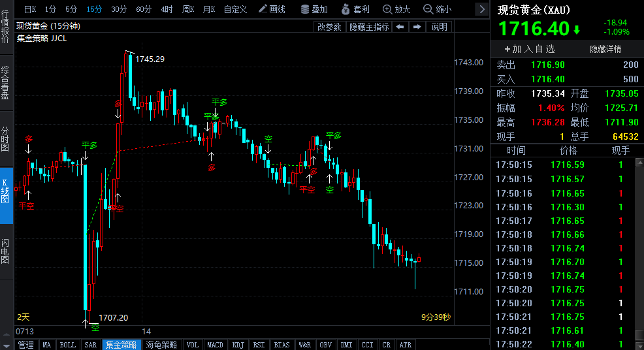
Task: Click the 9分39秒 countdown timer
Action: (436, 317)
